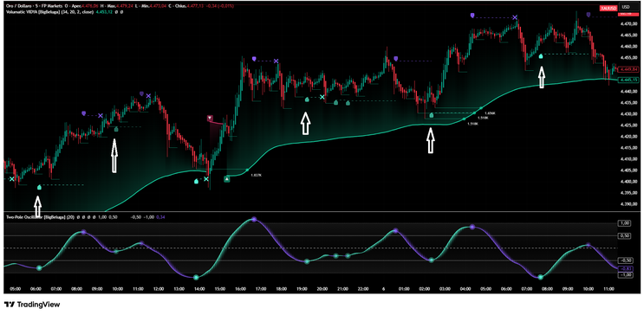The height and width of the screenshot is (315, 644).
Task: Click the oscillator axis level -0,50
Action: [x=626, y=260]
